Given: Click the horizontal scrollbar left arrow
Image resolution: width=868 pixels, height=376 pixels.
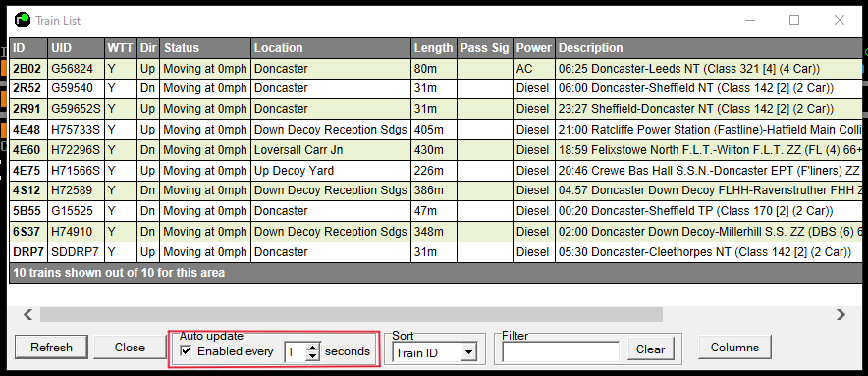Looking at the screenshot, I should pos(27,315).
